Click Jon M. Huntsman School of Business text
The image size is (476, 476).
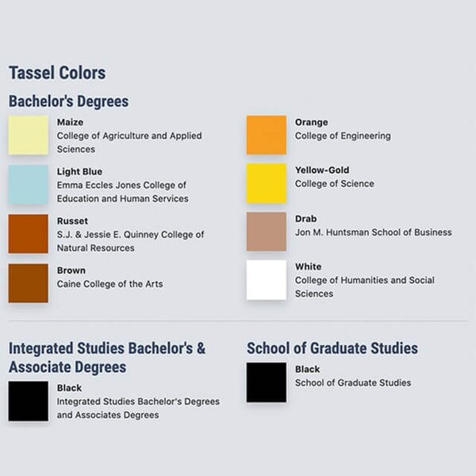(x=374, y=232)
